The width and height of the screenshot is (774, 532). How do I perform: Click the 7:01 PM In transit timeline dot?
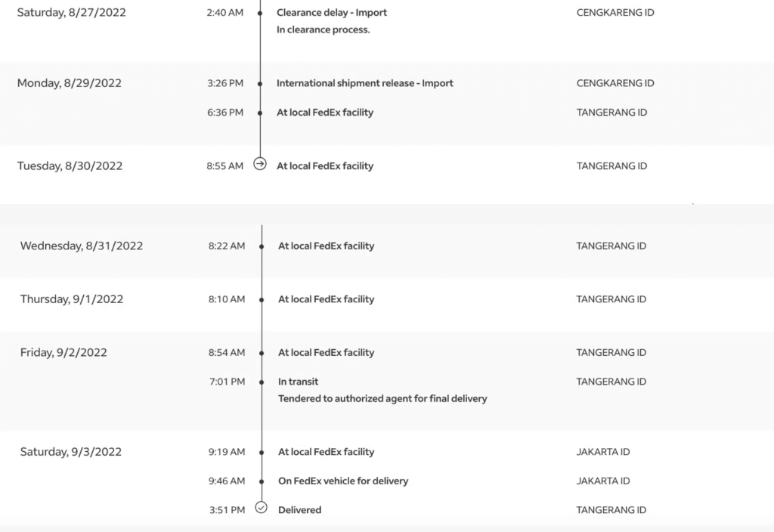pos(262,382)
